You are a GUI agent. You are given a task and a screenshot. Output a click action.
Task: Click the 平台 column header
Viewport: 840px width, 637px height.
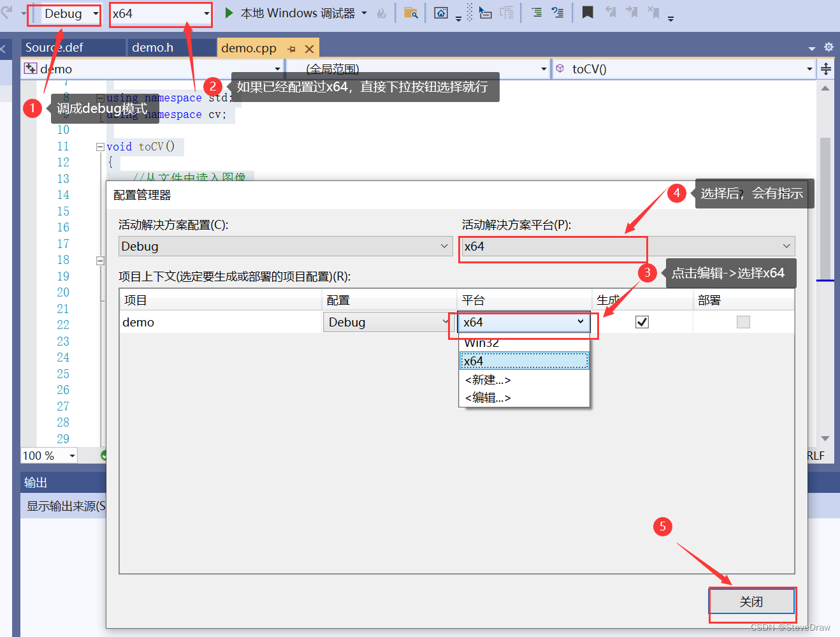(x=525, y=300)
